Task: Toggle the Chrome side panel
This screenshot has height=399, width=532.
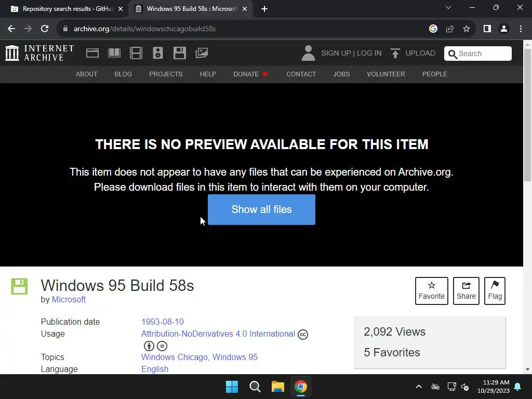Action: 487,29
